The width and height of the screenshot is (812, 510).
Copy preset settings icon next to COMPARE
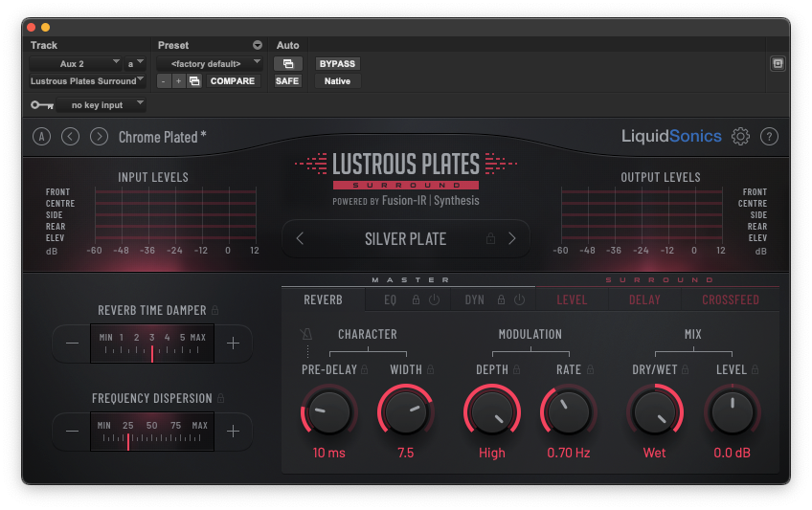(194, 81)
